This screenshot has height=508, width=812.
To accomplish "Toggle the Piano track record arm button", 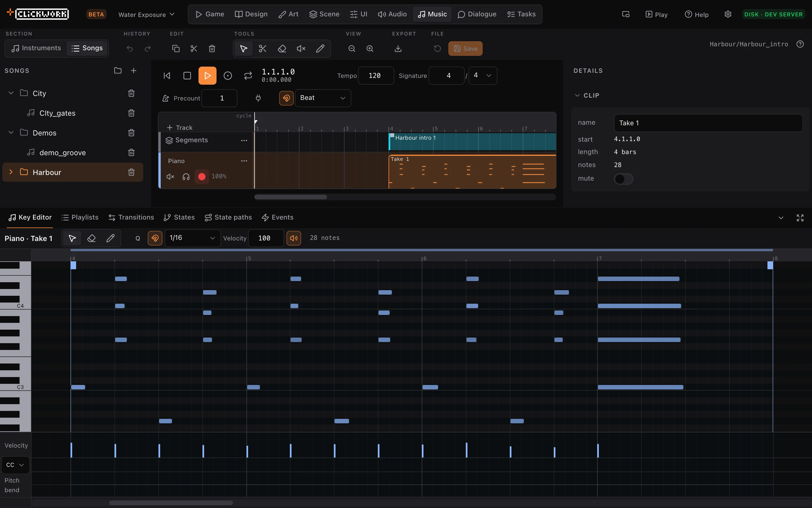I will click(x=202, y=176).
